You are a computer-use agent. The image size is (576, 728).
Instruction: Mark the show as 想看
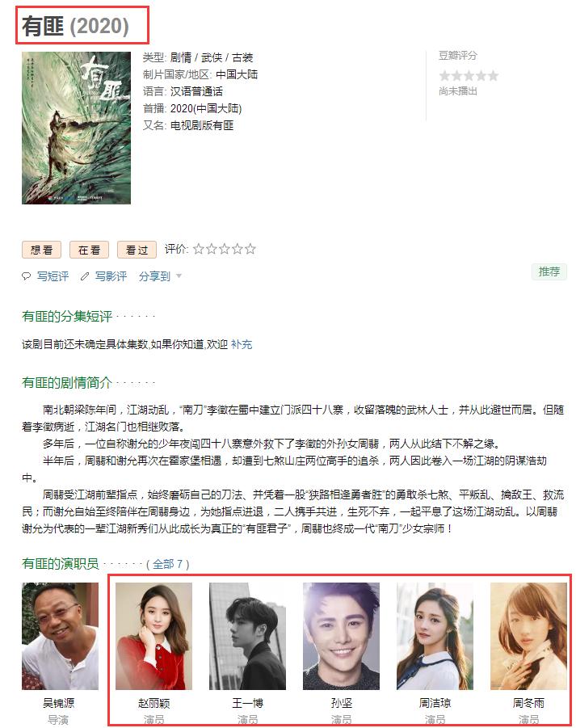tap(42, 250)
